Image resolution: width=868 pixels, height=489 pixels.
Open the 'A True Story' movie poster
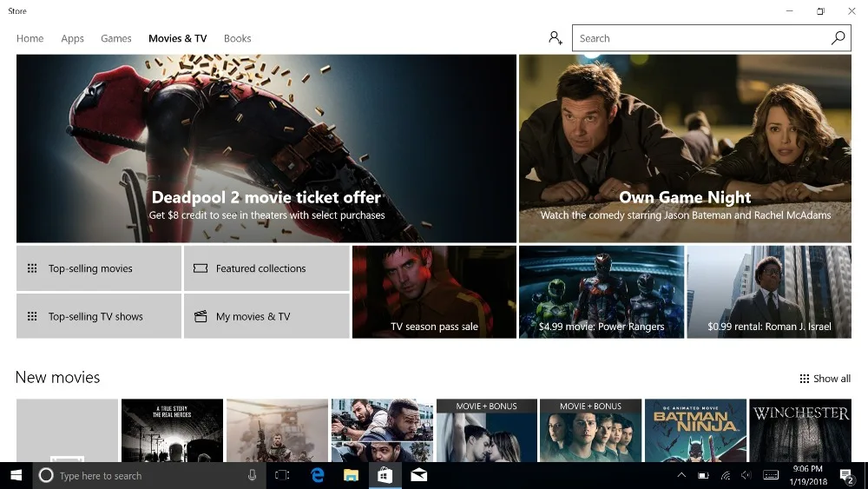172,430
